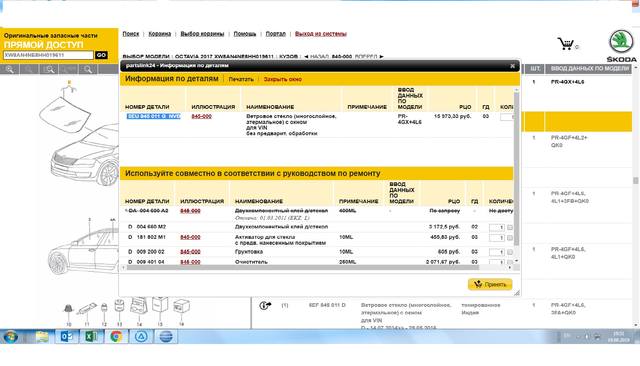Open the Windows Start button
This screenshot has width=640, height=366.
10,337
